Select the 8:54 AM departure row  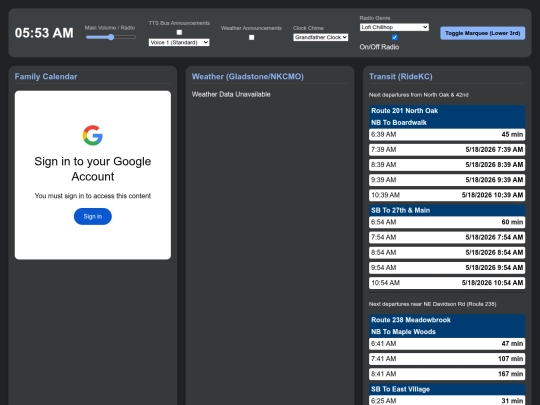point(447,252)
